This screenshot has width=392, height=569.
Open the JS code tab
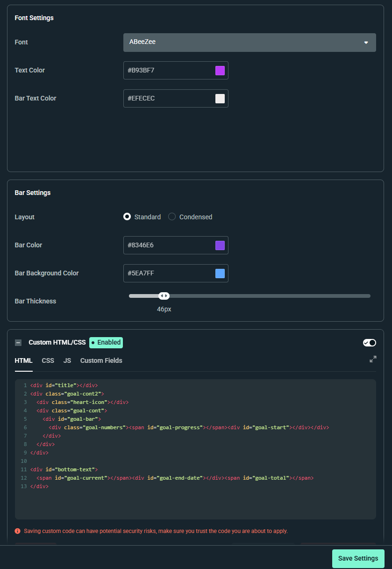67,360
